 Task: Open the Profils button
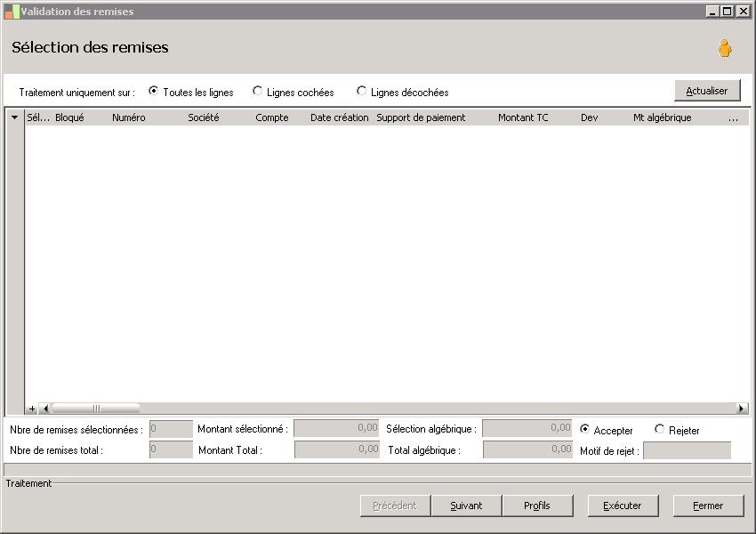[x=537, y=506]
